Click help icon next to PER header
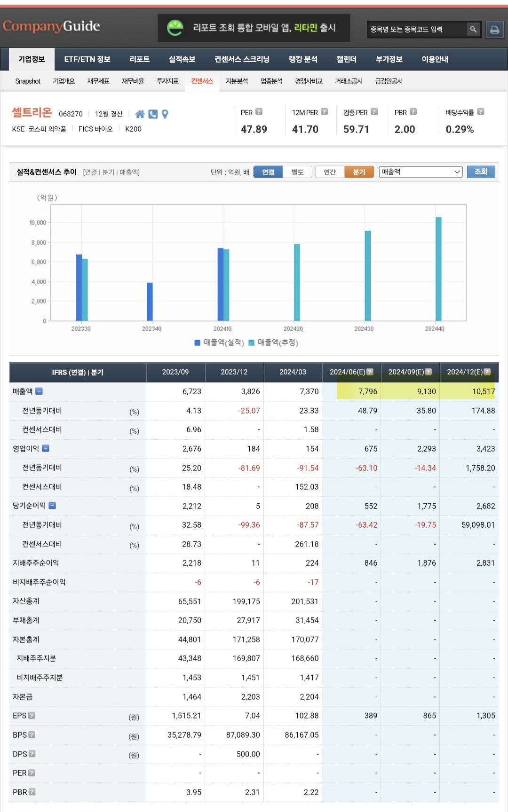508x812 pixels. pyautogui.click(x=259, y=112)
